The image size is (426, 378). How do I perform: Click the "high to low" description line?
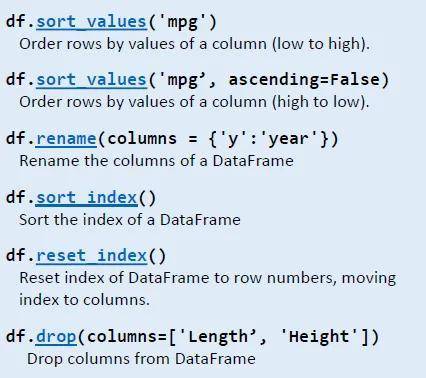coord(194,102)
